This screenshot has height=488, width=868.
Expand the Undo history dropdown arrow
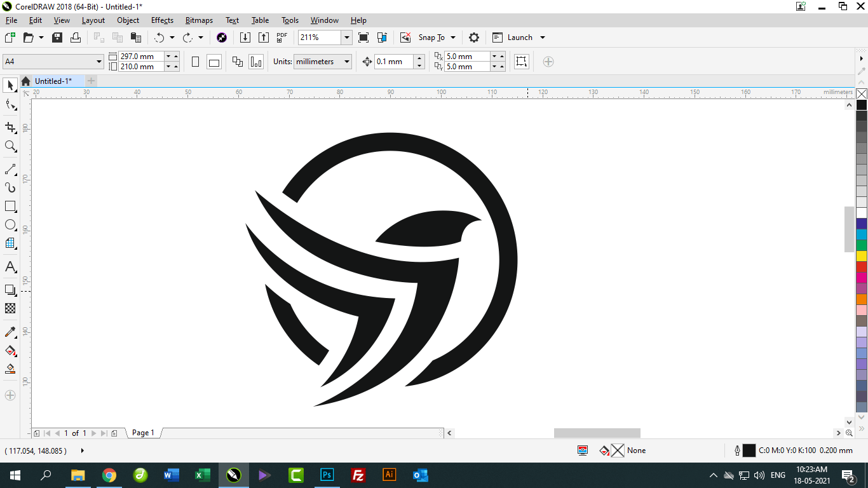click(172, 37)
